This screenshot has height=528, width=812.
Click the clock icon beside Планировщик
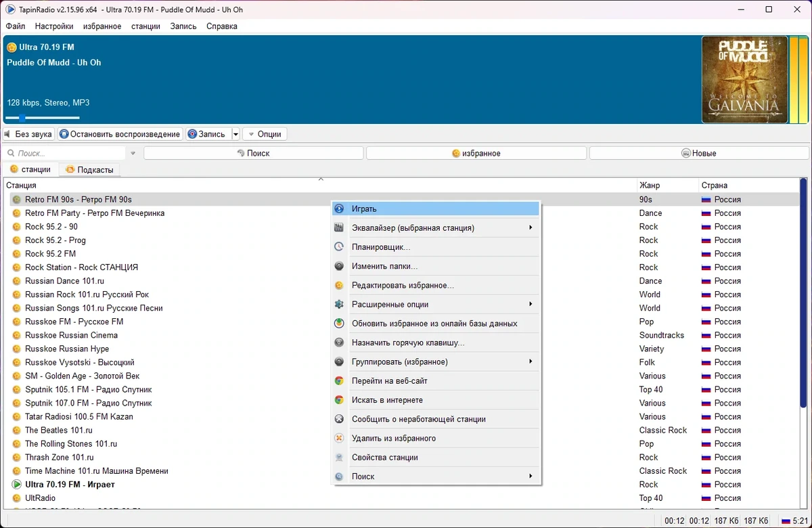point(340,247)
